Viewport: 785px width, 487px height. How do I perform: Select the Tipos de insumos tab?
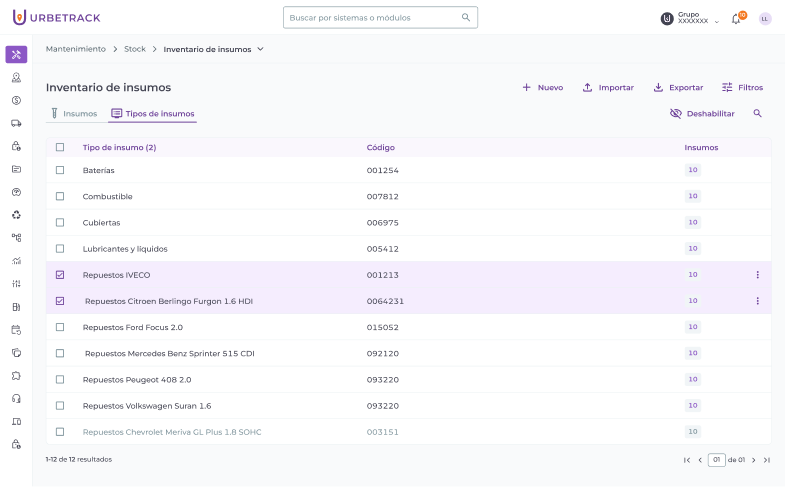pyautogui.click(x=153, y=114)
